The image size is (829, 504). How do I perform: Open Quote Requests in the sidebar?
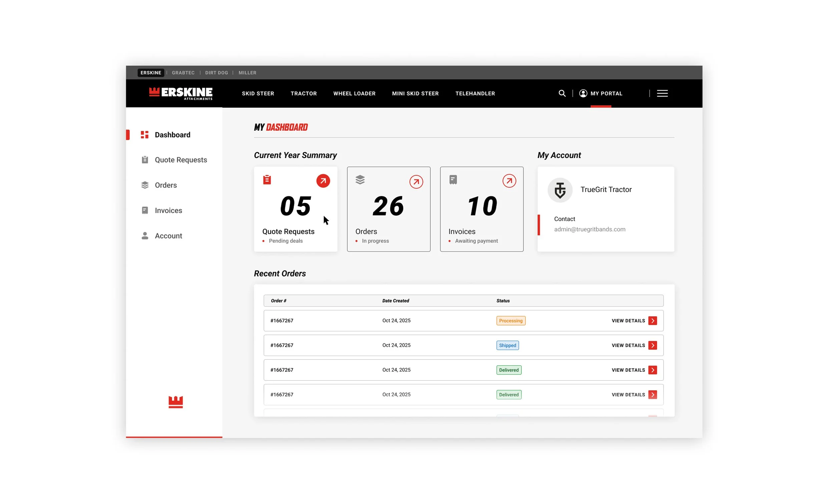point(180,160)
